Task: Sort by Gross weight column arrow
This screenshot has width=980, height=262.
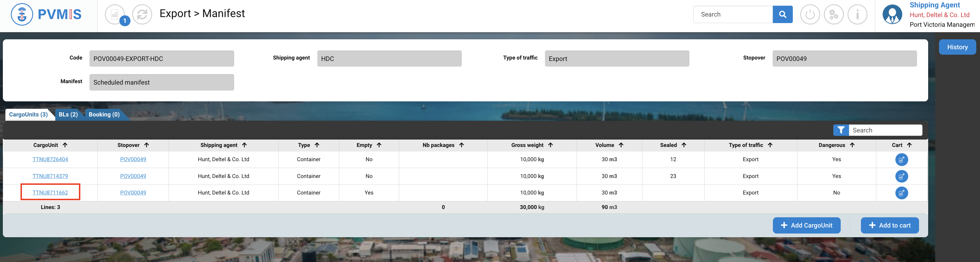Action: click(550, 145)
